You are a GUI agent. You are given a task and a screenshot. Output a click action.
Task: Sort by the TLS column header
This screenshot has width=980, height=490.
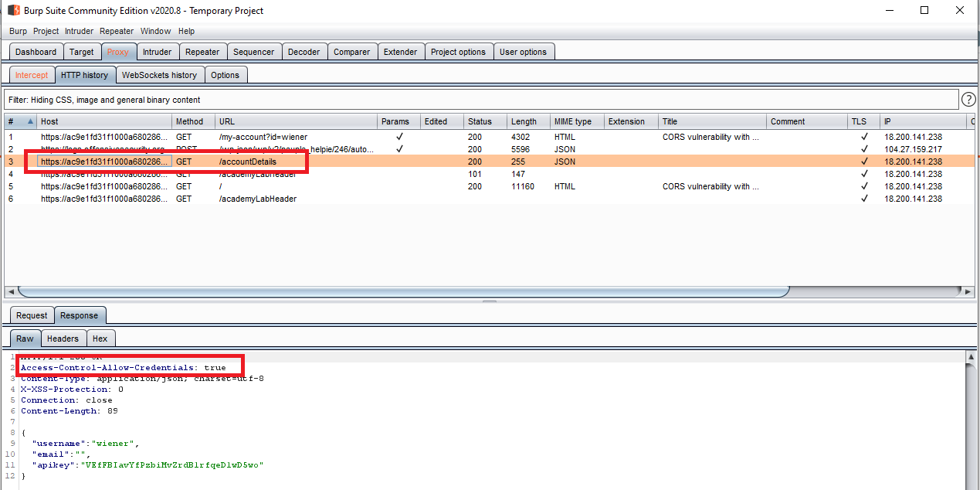(864, 121)
